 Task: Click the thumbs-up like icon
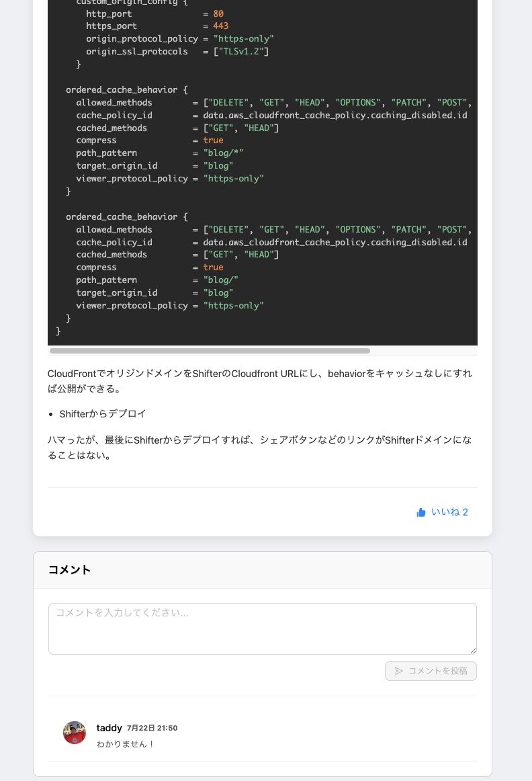click(x=421, y=512)
